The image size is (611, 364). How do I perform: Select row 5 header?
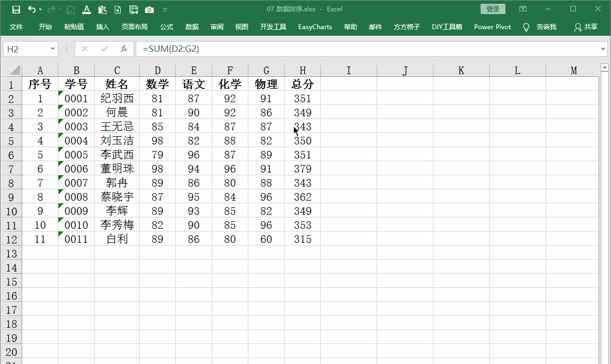11,141
